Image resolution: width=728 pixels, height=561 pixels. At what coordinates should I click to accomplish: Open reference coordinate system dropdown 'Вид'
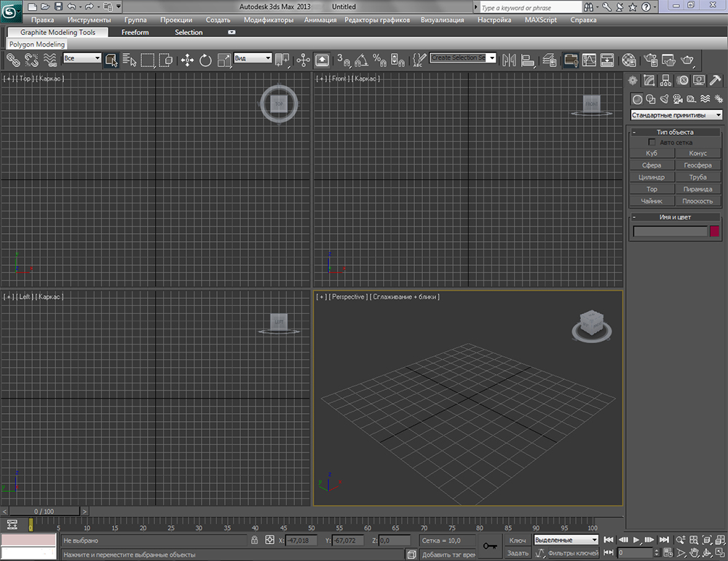click(253, 58)
